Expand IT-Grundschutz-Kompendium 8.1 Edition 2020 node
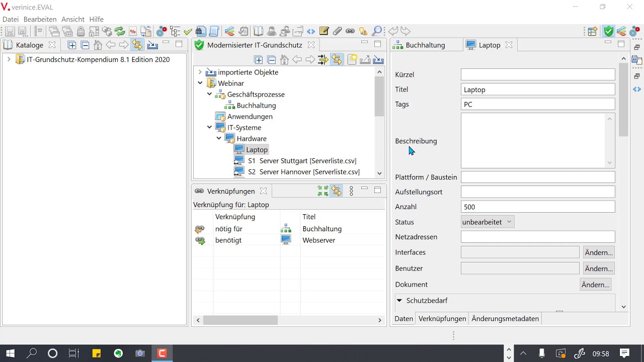The image size is (644, 362). [x=9, y=59]
